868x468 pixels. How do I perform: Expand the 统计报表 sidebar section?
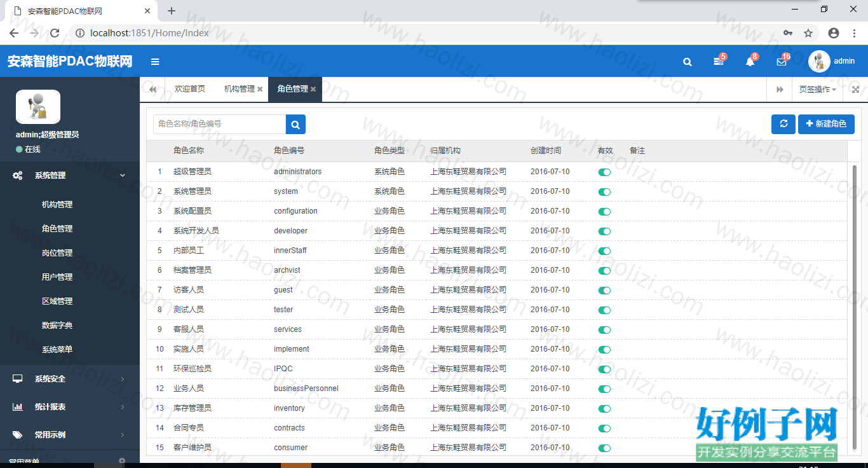70,407
